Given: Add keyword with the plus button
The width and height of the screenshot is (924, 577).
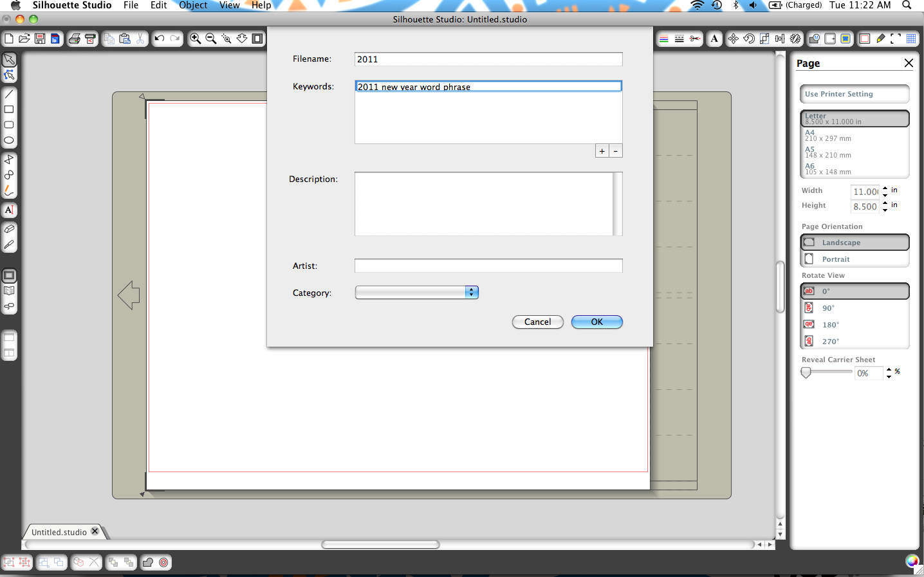Looking at the screenshot, I should point(602,151).
